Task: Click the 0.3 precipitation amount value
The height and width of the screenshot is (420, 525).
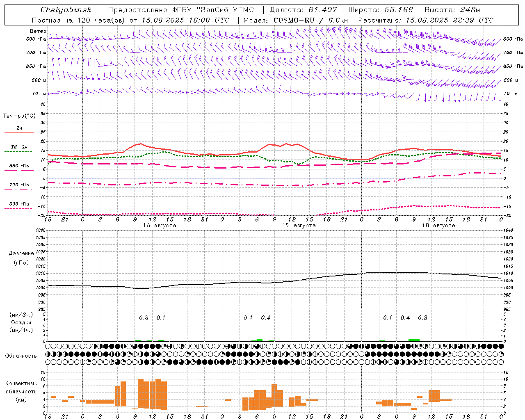Action: pos(422,318)
